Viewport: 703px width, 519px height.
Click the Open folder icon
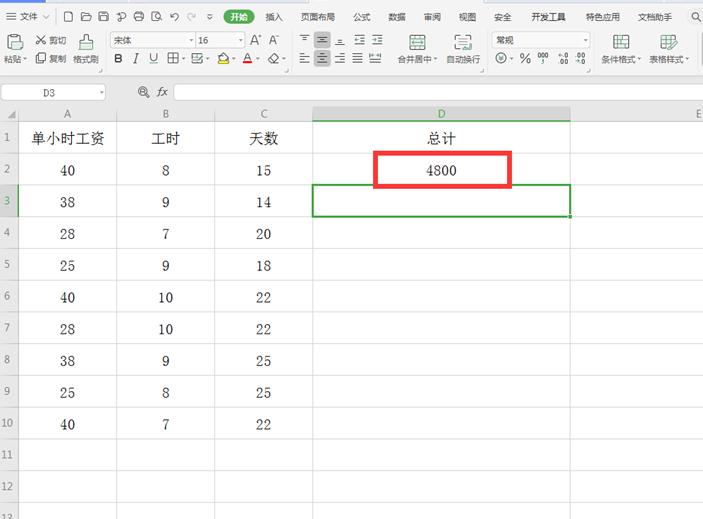86,17
